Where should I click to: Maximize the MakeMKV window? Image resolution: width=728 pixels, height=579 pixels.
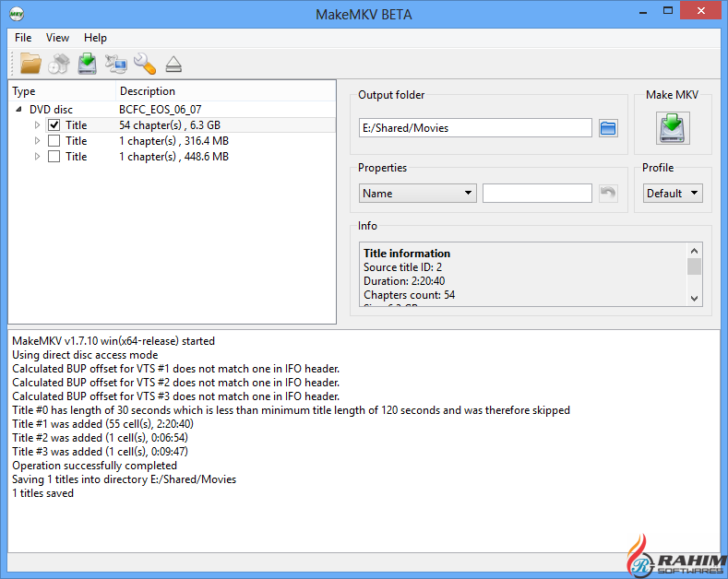(668, 11)
